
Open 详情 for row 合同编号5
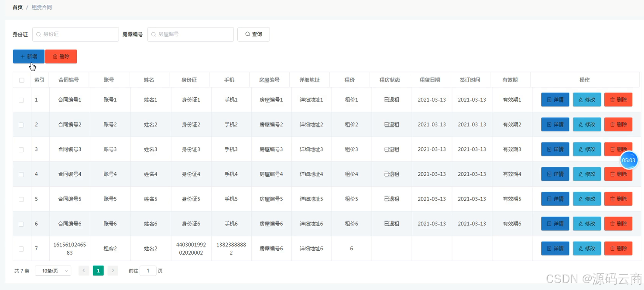click(x=555, y=199)
